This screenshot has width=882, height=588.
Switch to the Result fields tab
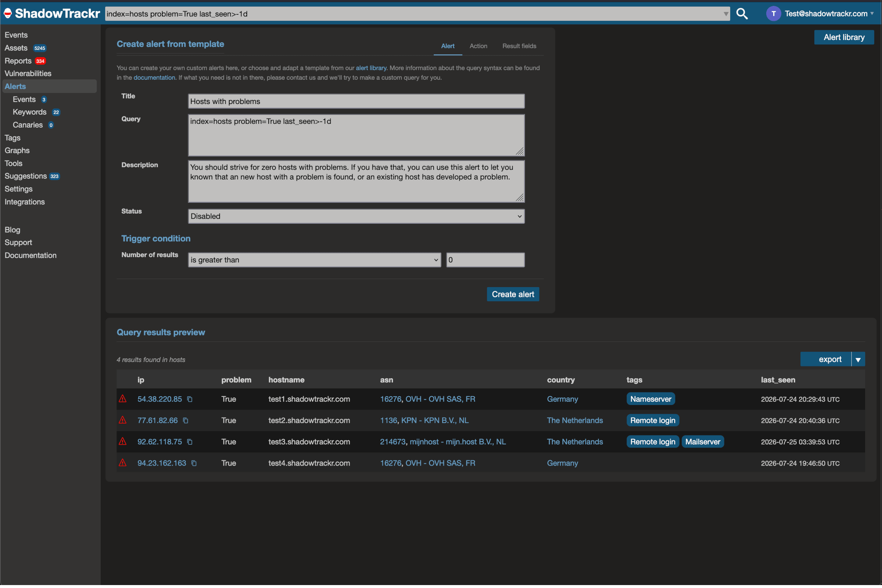pyautogui.click(x=519, y=46)
